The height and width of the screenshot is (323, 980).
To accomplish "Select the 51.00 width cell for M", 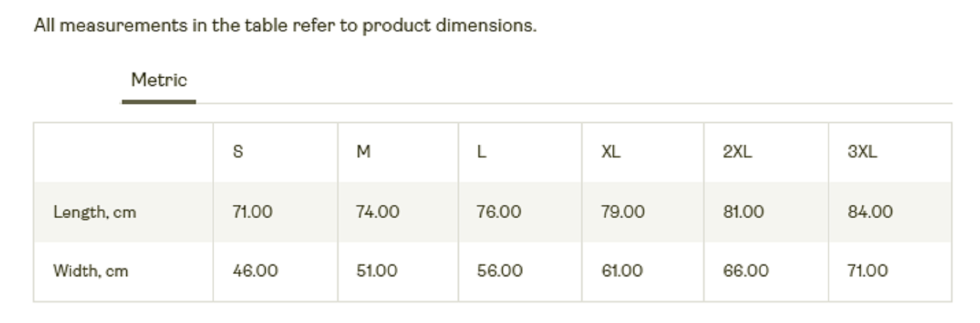I will pyautogui.click(x=398, y=271).
